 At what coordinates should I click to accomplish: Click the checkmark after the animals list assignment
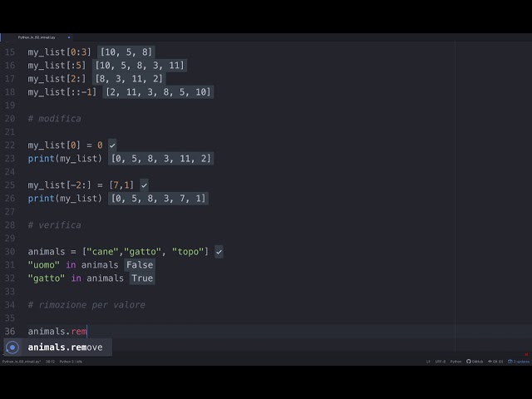click(x=219, y=252)
